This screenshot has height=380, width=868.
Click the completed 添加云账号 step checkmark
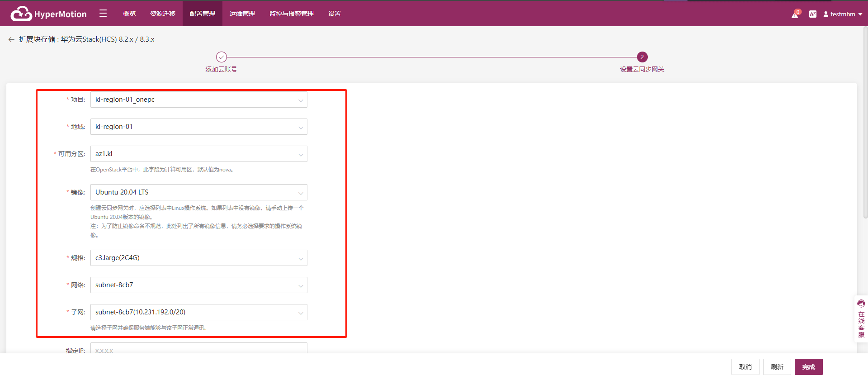pyautogui.click(x=221, y=57)
